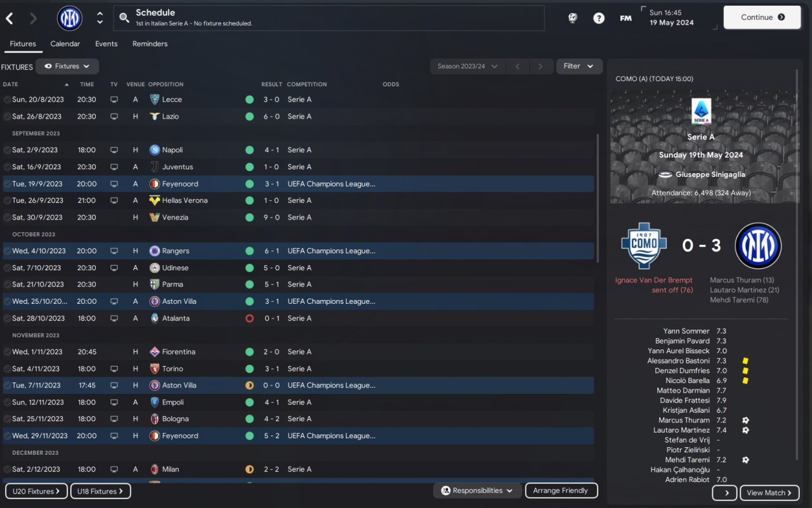
Task: Toggle the check circle beside Sat 2/9/2023
Action: click(7, 150)
